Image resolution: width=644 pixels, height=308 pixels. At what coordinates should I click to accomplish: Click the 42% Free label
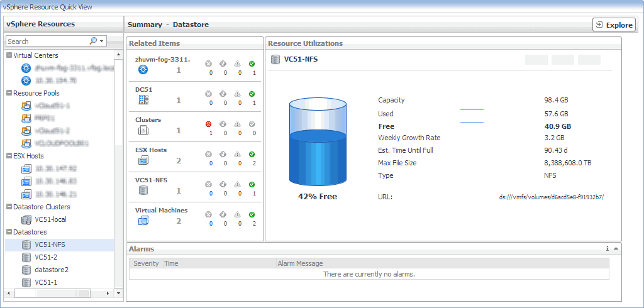318,197
